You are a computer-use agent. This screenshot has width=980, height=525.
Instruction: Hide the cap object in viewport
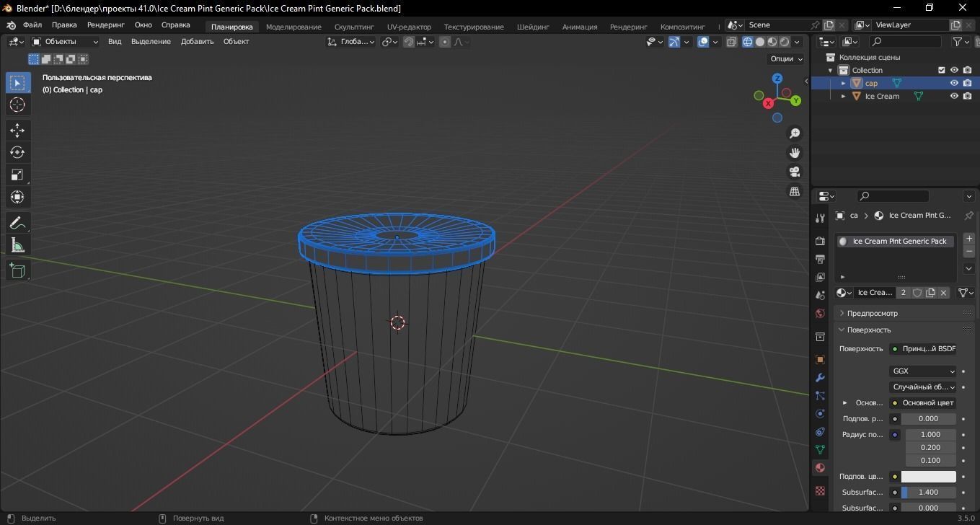[x=954, y=83]
